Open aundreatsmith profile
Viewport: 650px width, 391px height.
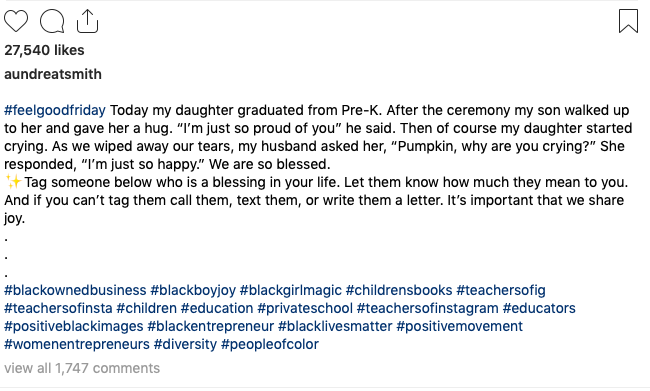click(53, 74)
